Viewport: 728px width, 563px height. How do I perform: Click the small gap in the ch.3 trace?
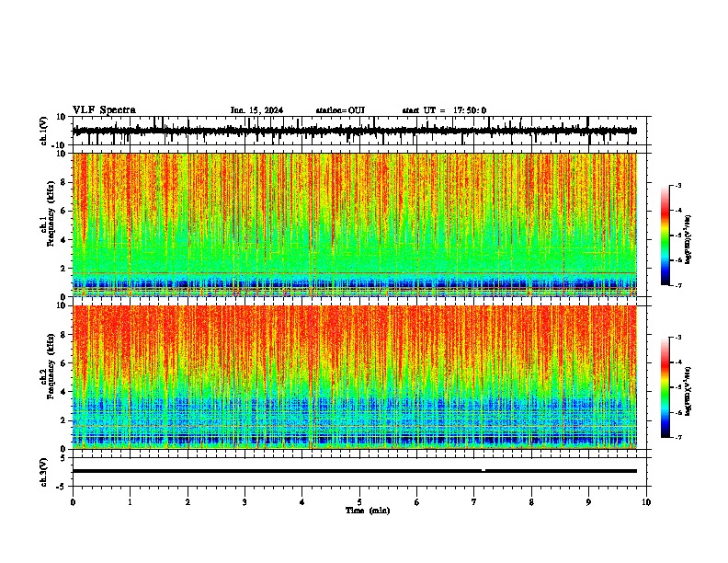pos(483,471)
